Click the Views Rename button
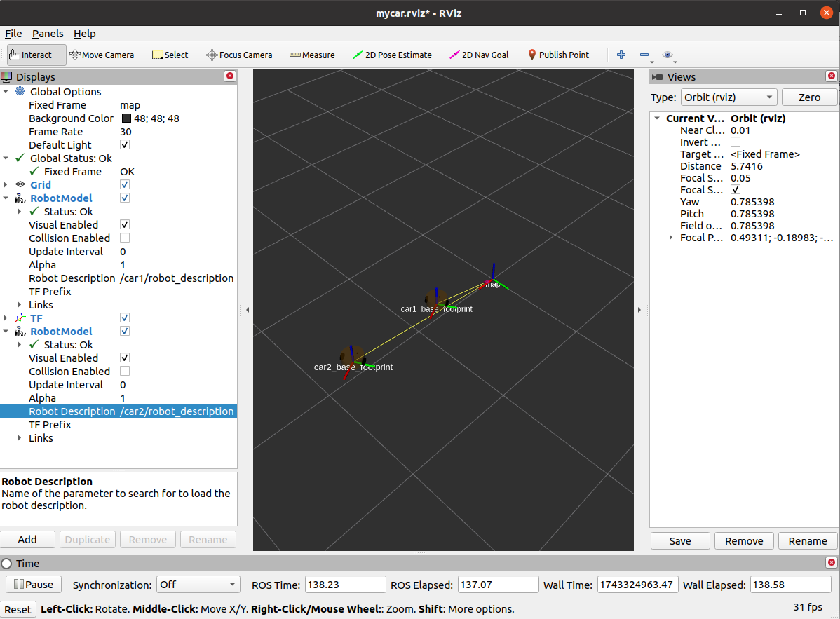 [x=807, y=540]
